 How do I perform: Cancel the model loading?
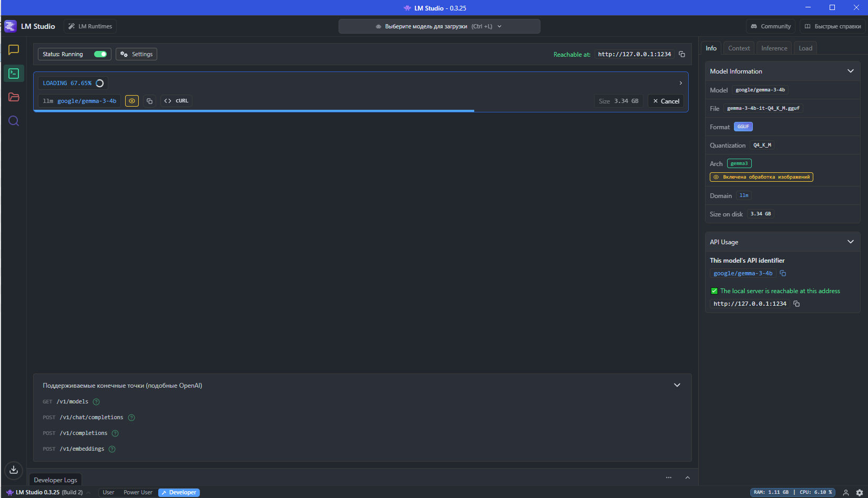tap(666, 101)
